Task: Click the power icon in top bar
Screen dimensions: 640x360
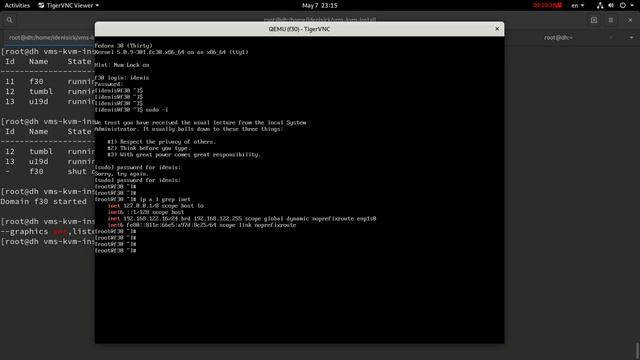Action: click(x=622, y=5)
